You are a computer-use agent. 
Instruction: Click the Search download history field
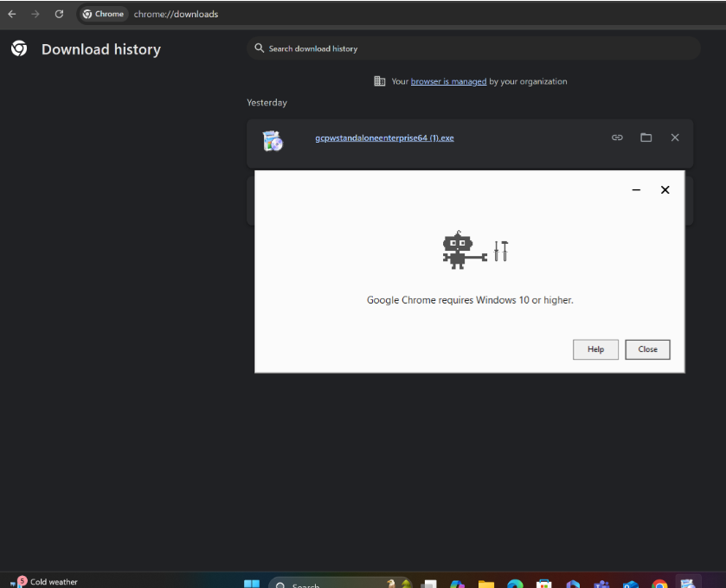pos(473,48)
